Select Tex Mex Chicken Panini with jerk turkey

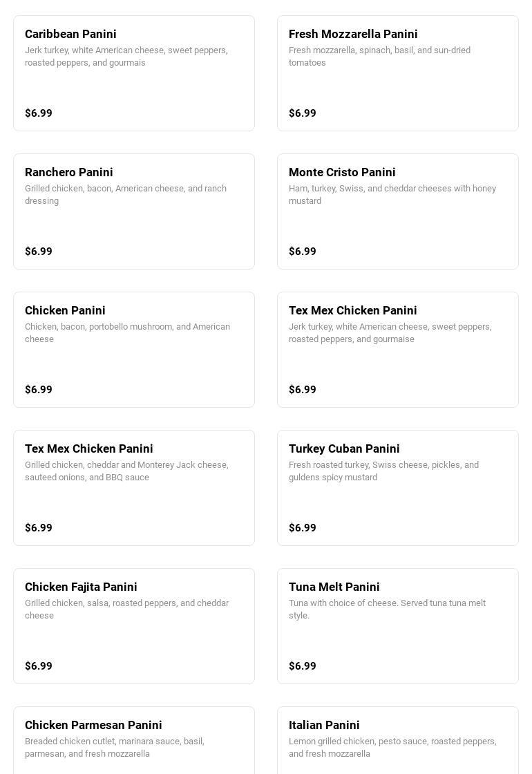(398, 350)
